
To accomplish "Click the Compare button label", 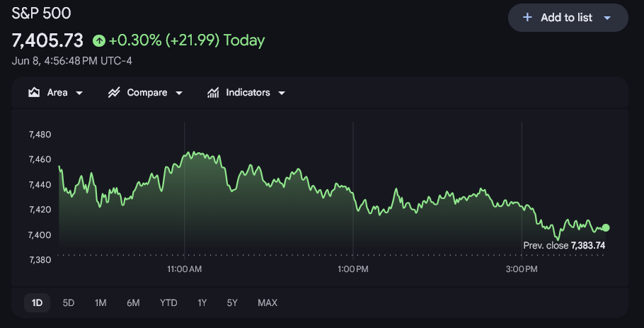I will (x=147, y=93).
